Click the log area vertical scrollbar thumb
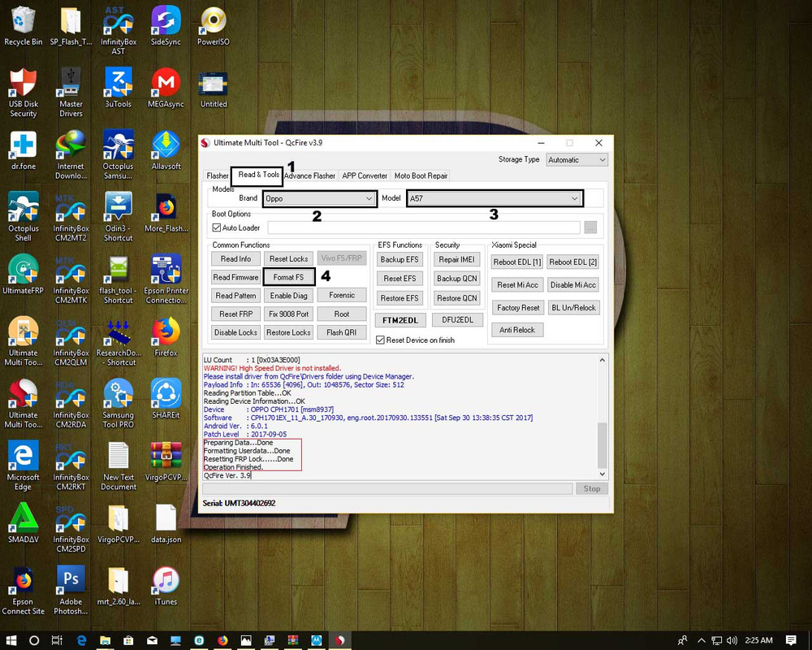812x650 pixels. coord(602,445)
